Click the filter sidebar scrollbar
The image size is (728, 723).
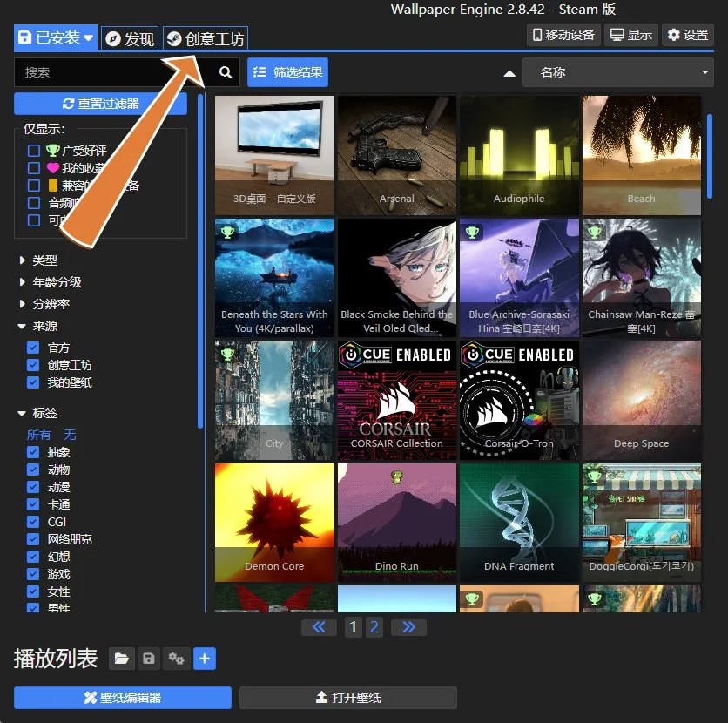(200, 261)
